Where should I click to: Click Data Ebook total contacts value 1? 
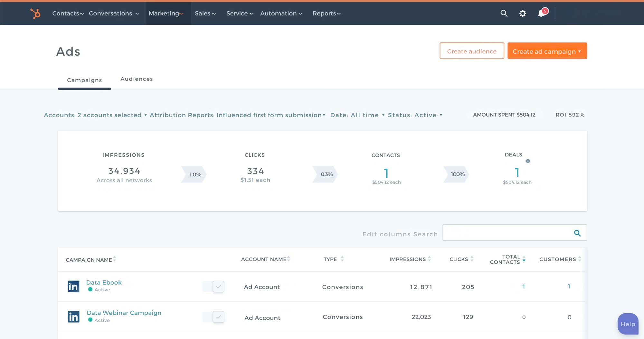click(x=524, y=287)
